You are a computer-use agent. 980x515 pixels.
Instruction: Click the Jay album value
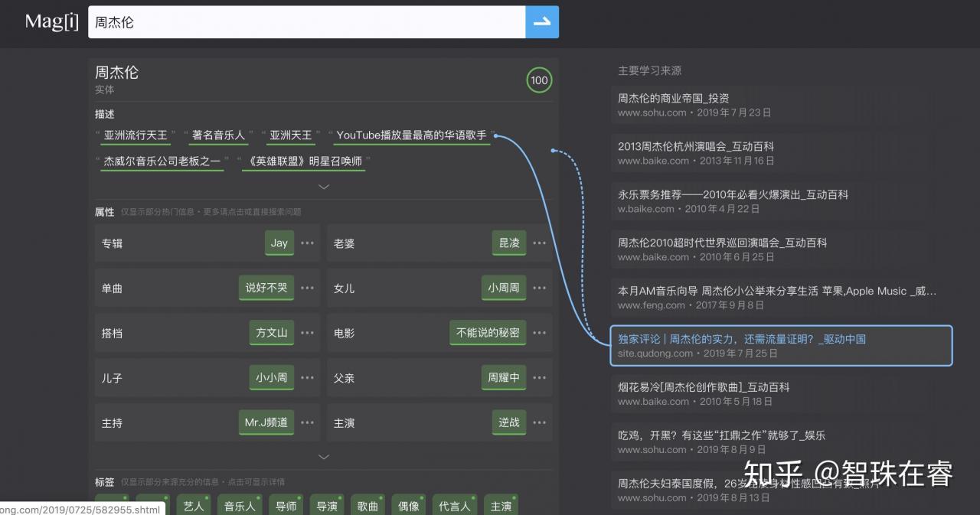[x=279, y=243]
